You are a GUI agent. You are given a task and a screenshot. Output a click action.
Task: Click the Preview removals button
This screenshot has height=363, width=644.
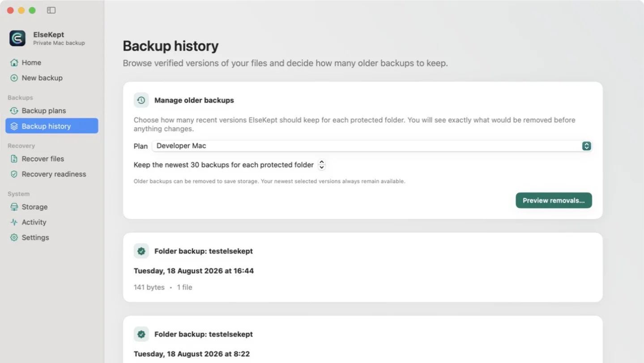point(554,200)
